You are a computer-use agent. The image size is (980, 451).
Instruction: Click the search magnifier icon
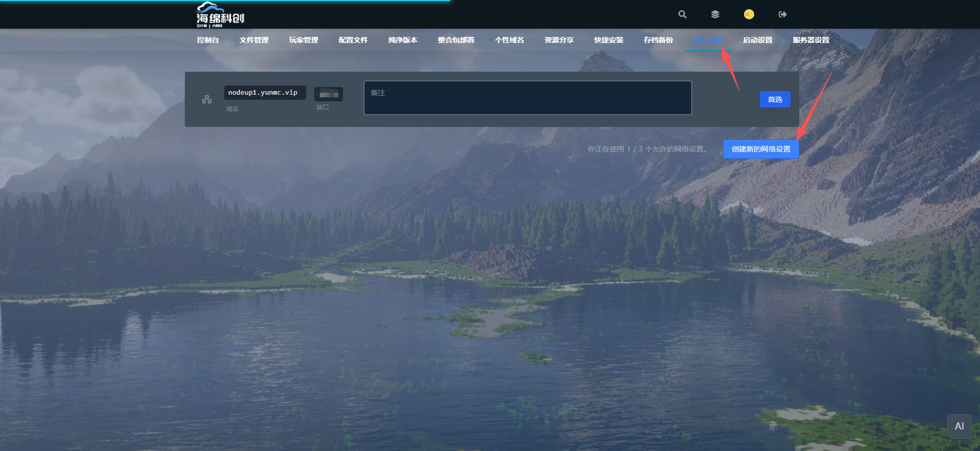(x=682, y=14)
